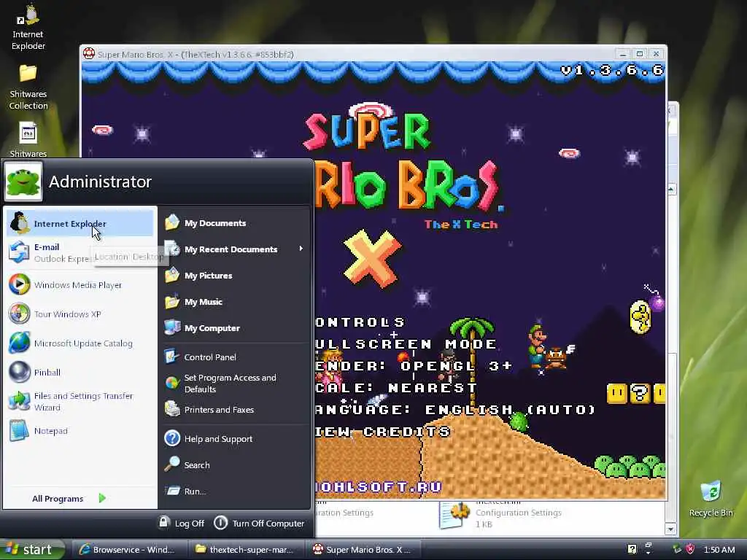Start Tour Windows XP
The height and width of the screenshot is (560, 747).
[x=80, y=314]
